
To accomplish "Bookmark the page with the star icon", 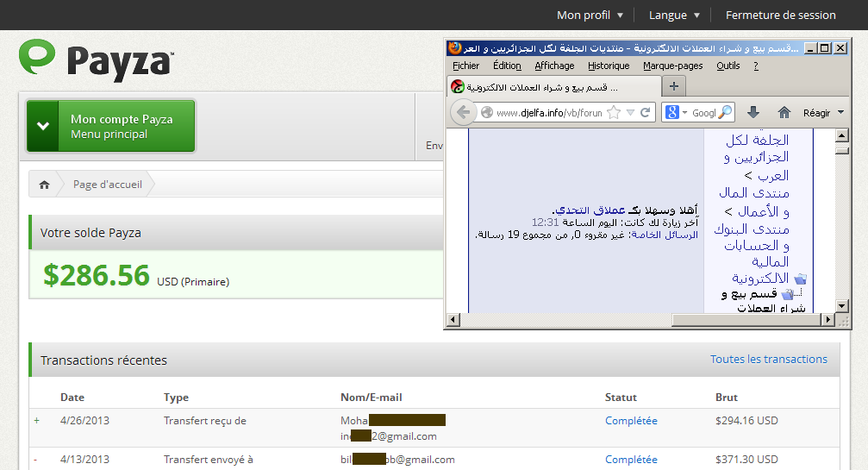I will click(x=614, y=112).
